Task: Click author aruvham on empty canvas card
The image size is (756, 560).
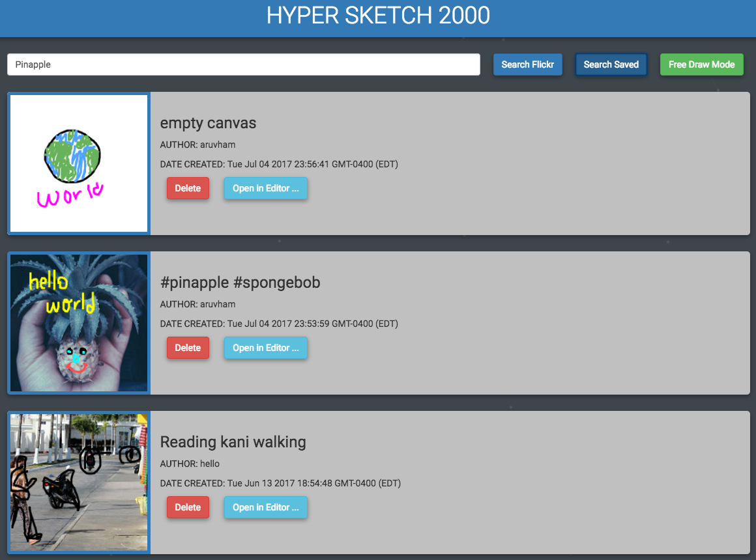Action: pos(197,145)
